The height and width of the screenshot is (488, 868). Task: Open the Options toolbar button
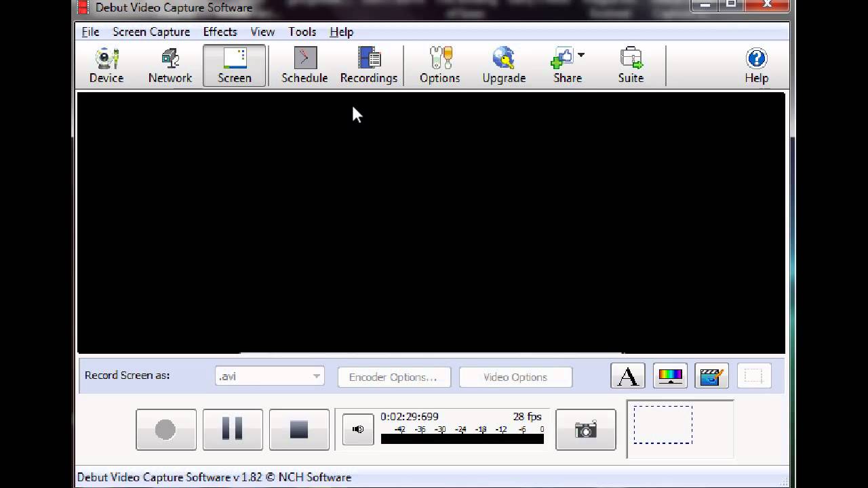439,66
